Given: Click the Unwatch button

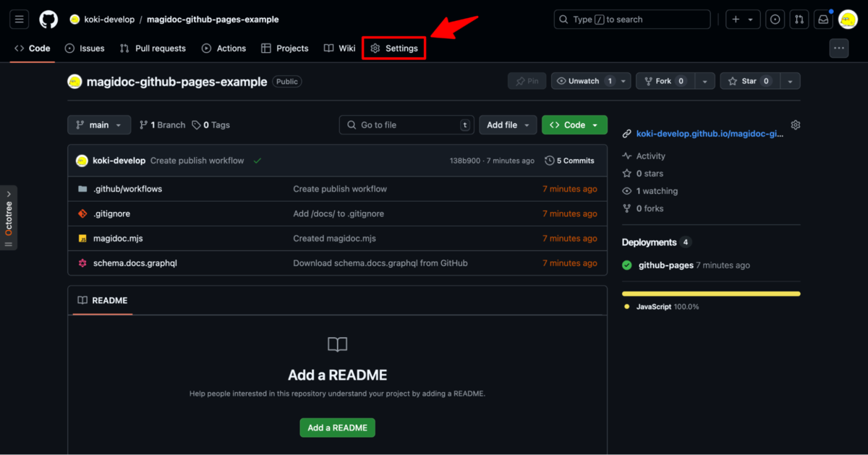Looking at the screenshot, I should [584, 81].
